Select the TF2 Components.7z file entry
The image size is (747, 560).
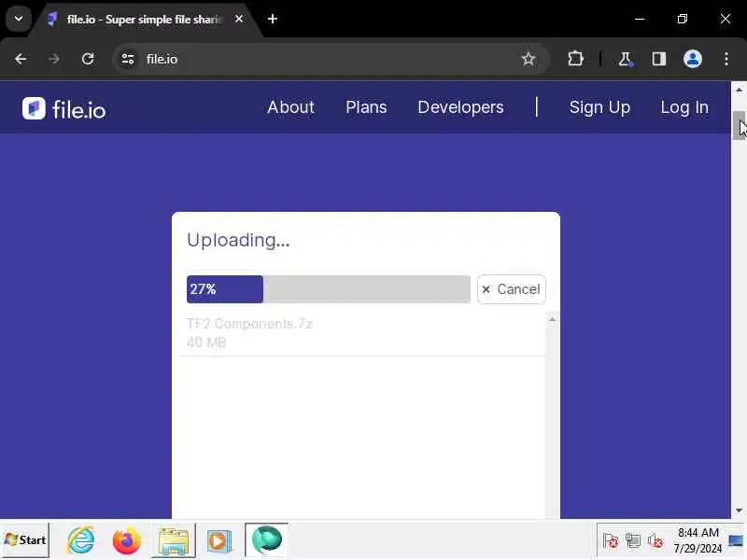point(249,324)
